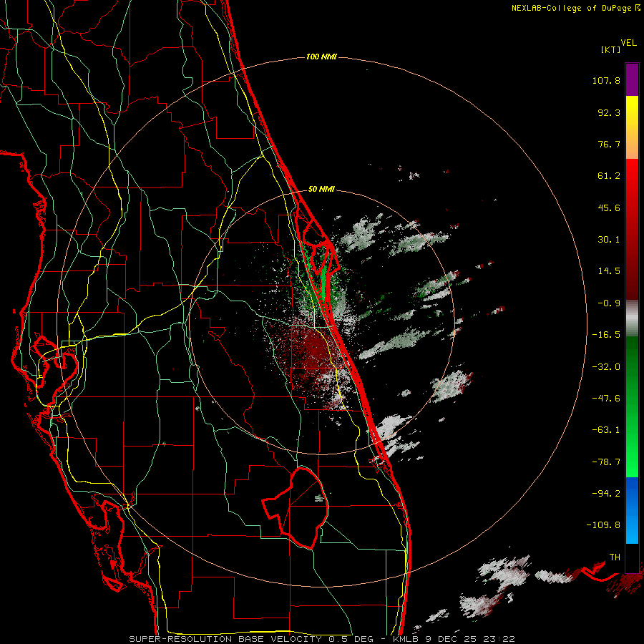Viewport: 644px width, 644px height.
Task: Click the TH threshold label
Action: [x=615, y=557]
